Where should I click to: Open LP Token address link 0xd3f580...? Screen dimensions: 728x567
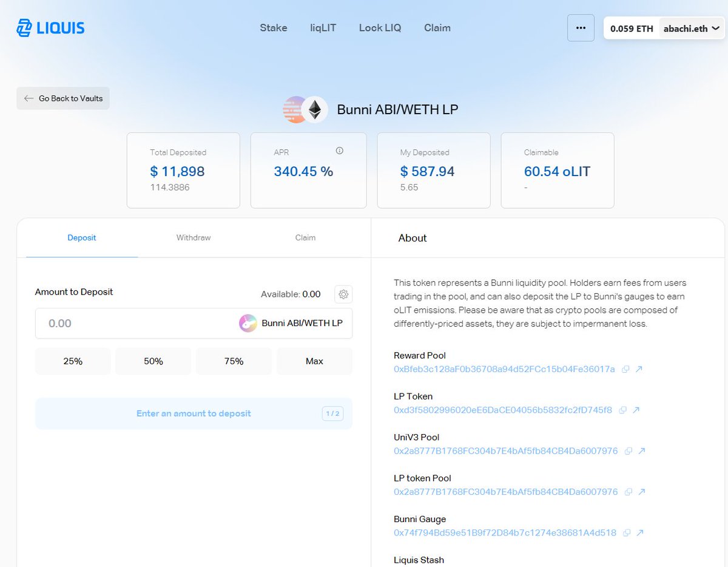click(503, 410)
